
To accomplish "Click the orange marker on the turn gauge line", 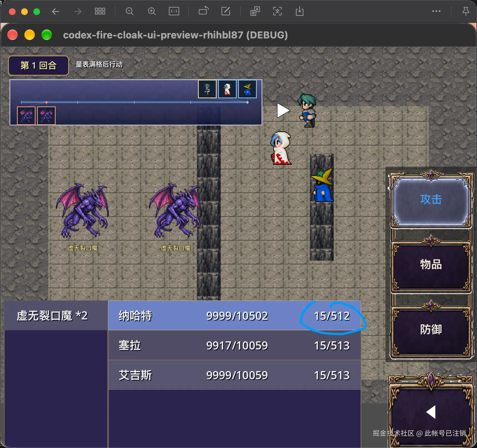I will pyautogui.click(x=46, y=103).
